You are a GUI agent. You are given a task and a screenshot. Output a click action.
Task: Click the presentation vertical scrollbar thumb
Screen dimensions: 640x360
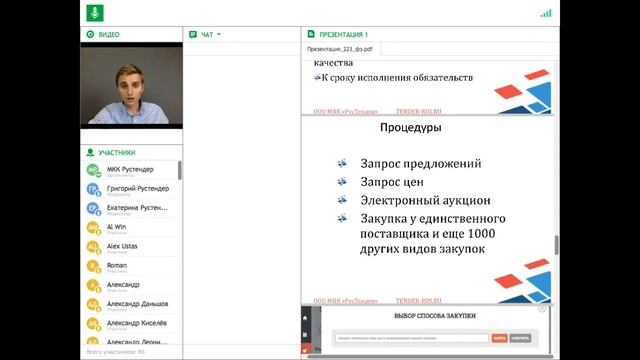556,245
